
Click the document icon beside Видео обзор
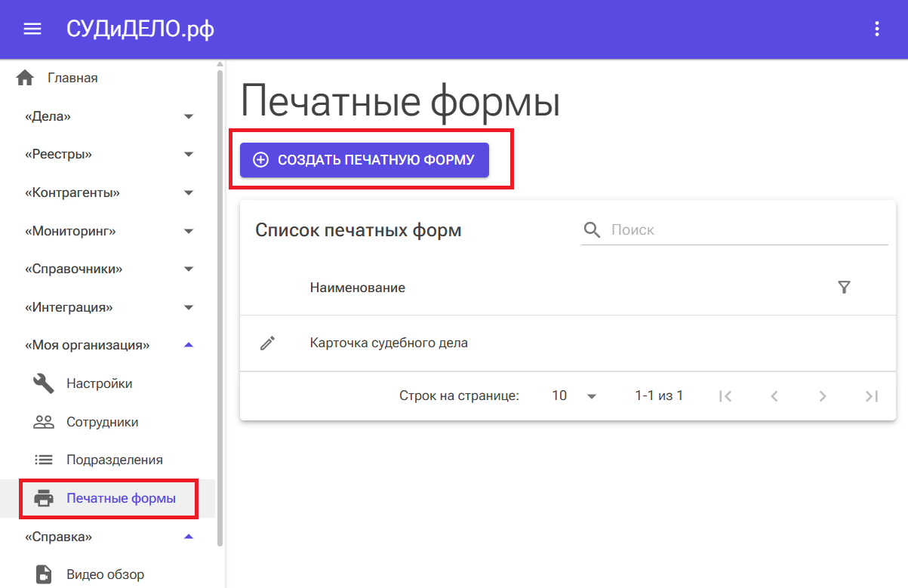click(43, 574)
